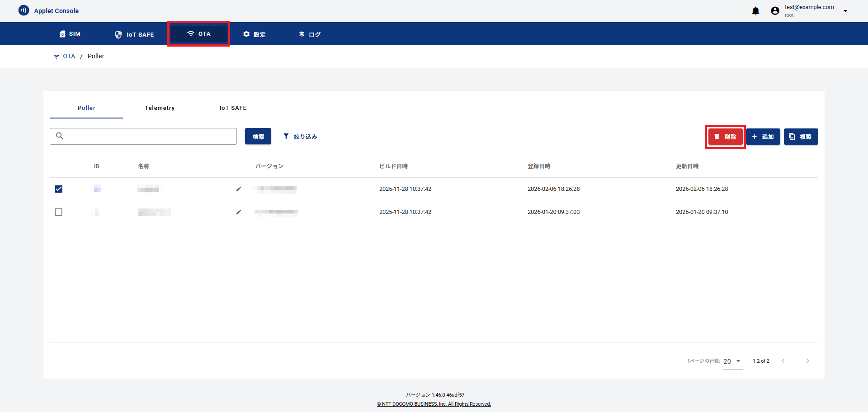Check the second row checkbox

pyautogui.click(x=59, y=212)
